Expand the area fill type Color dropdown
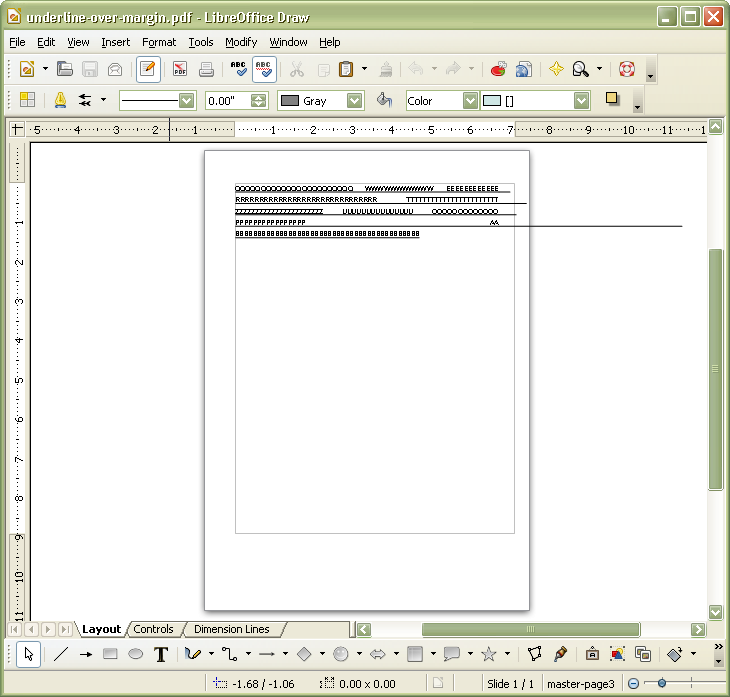The width and height of the screenshot is (730, 697). click(470, 101)
